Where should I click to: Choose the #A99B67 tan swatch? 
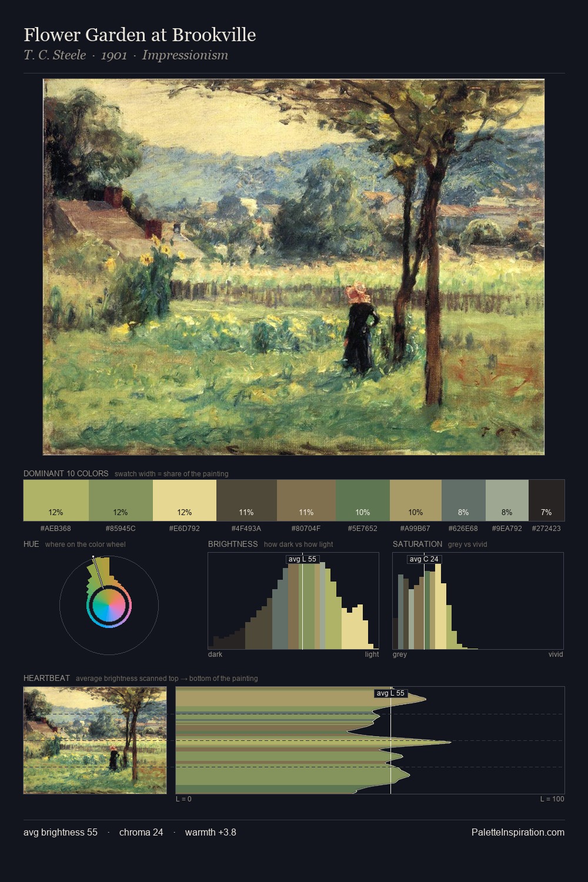coord(416,500)
